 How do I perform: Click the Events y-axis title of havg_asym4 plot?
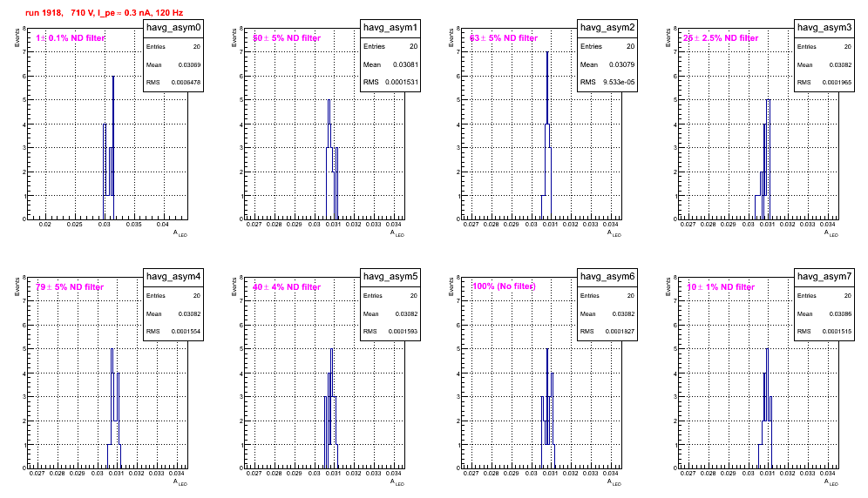click(17, 286)
